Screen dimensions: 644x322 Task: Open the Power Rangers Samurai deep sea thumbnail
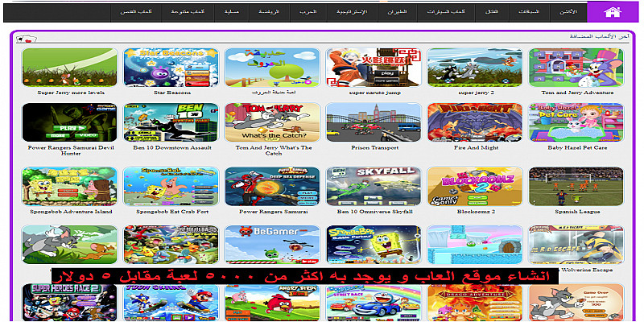click(x=272, y=186)
